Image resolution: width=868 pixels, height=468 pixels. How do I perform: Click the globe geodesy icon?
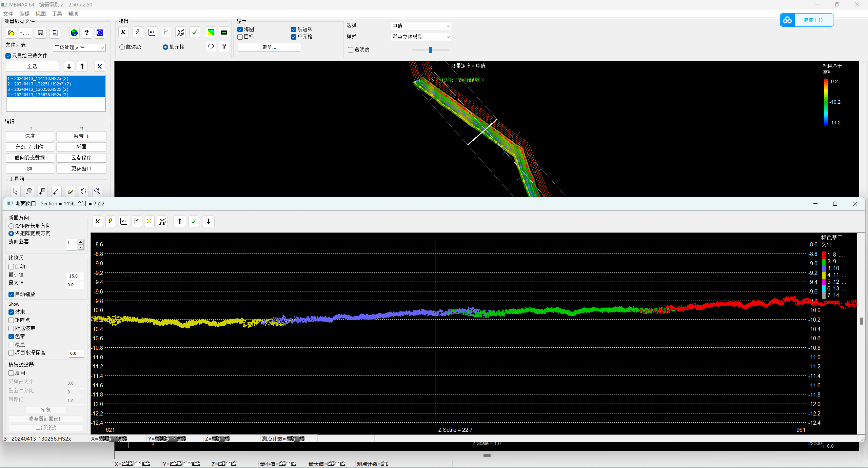click(x=74, y=33)
